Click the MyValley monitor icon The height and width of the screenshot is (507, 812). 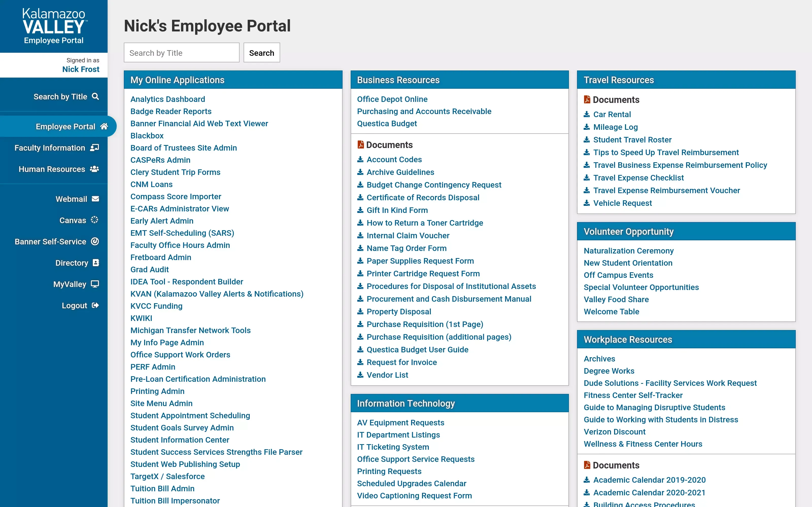(x=95, y=284)
